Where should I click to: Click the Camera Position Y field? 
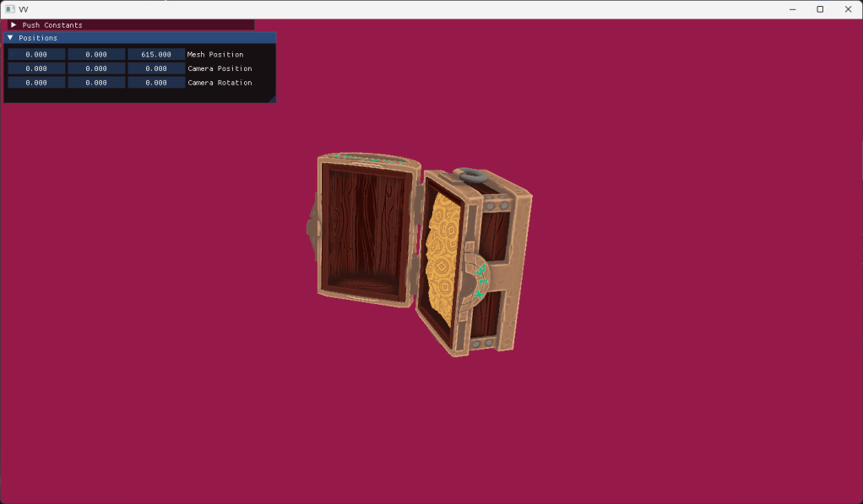tap(96, 68)
